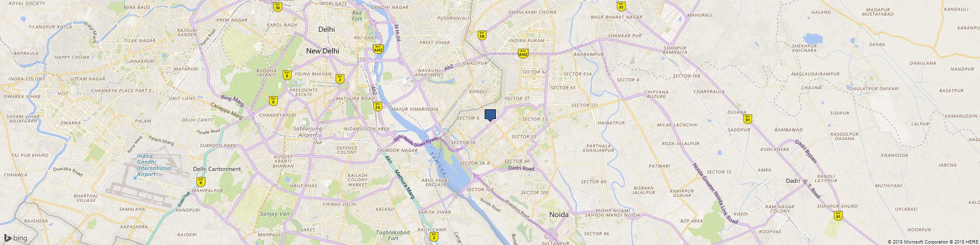Click the NH 91 shield near Dujana
Image resolution: width=980 pixels, height=245 pixels.
(x=747, y=119)
